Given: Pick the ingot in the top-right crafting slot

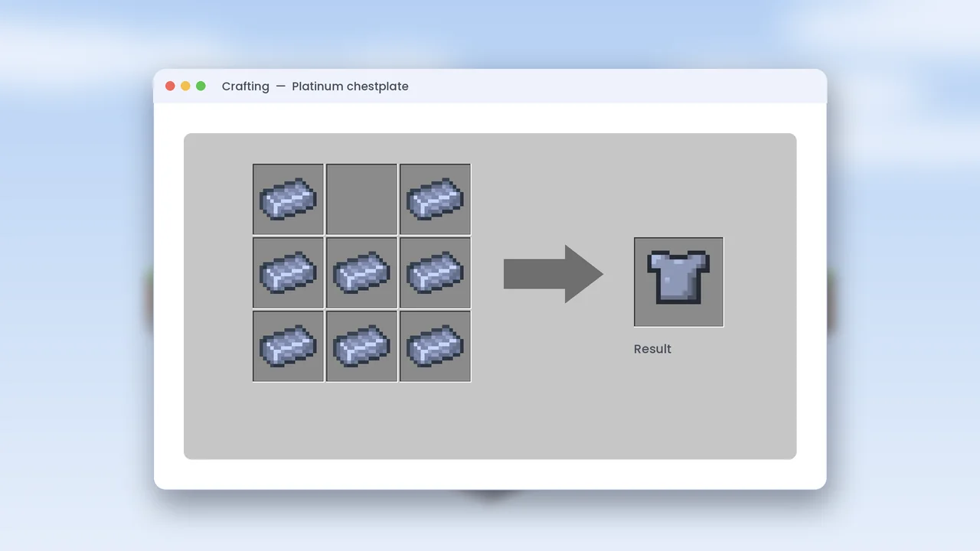Looking at the screenshot, I should (435, 199).
